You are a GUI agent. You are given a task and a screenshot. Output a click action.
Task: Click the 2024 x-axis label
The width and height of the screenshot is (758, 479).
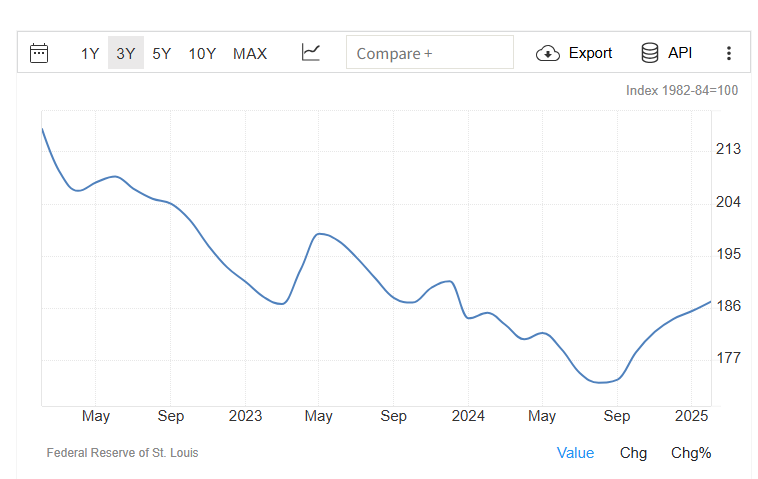point(468,416)
